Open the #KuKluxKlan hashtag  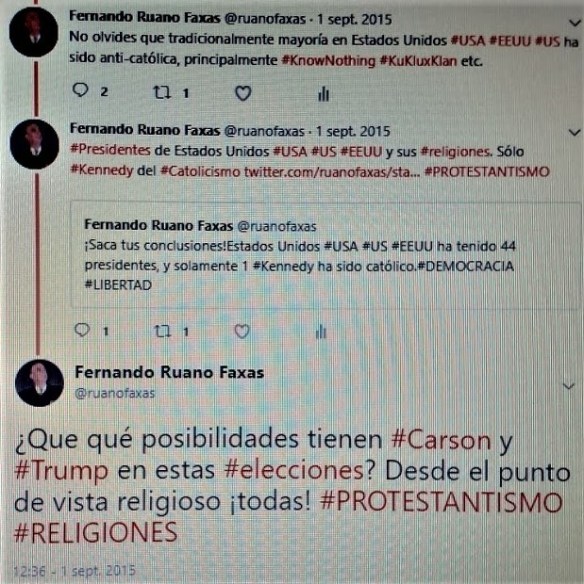(x=418, y=61)
